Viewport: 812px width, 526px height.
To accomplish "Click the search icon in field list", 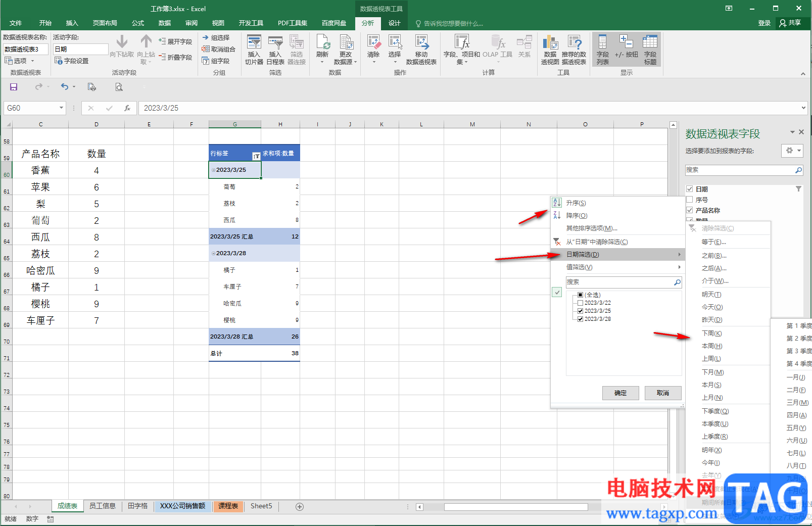I will [x=798, y=170].
